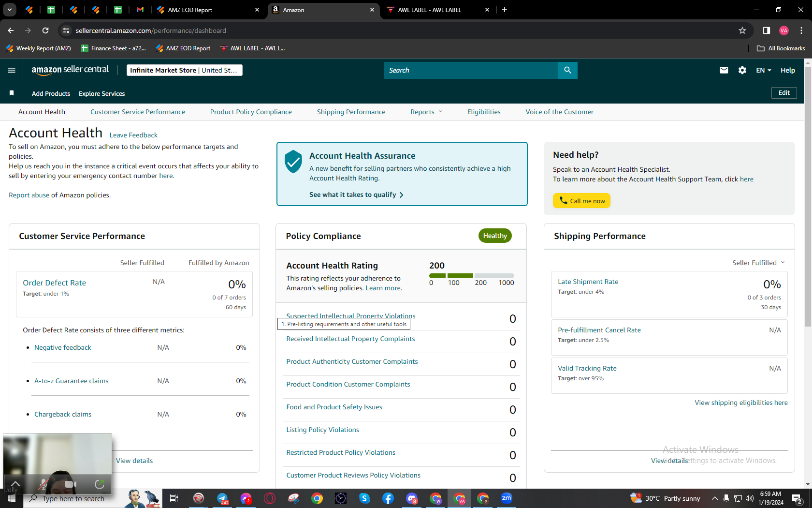Image resolution: width=812 pixels, height=508 pixels.
Task: Switch to AWL LABEL browser tab
Action: pos(438,10)
